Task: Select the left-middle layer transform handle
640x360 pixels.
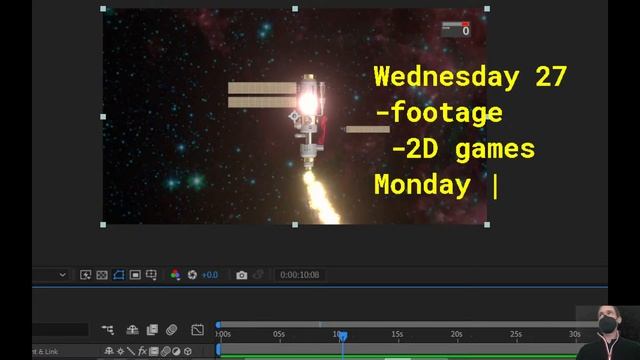Action: [103, 117]
